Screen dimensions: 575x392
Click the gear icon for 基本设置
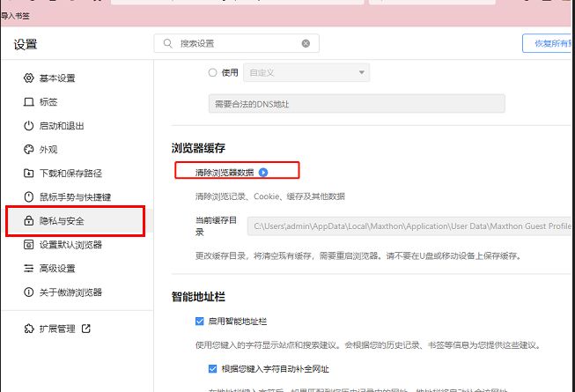tap(29, 78)
